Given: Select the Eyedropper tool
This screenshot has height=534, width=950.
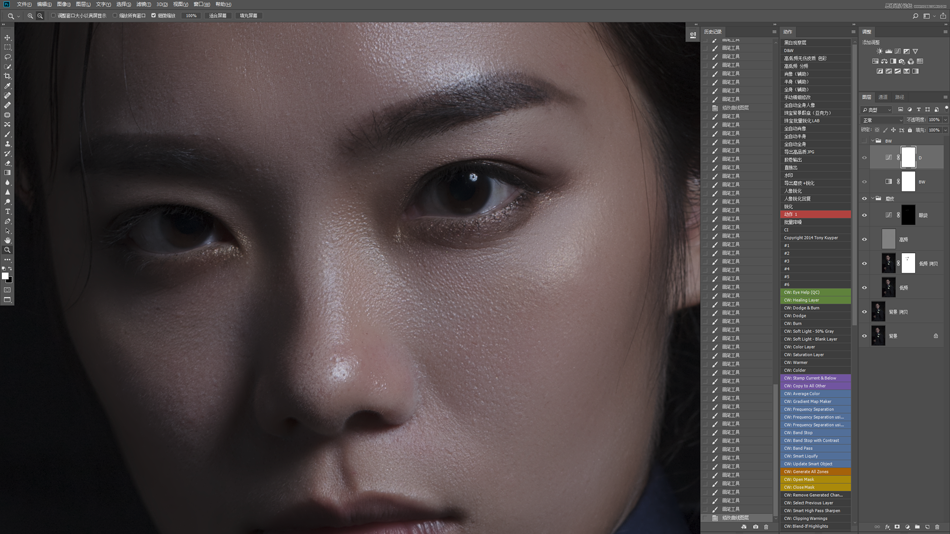Looking at the screenshot, I should coord(7,86).
